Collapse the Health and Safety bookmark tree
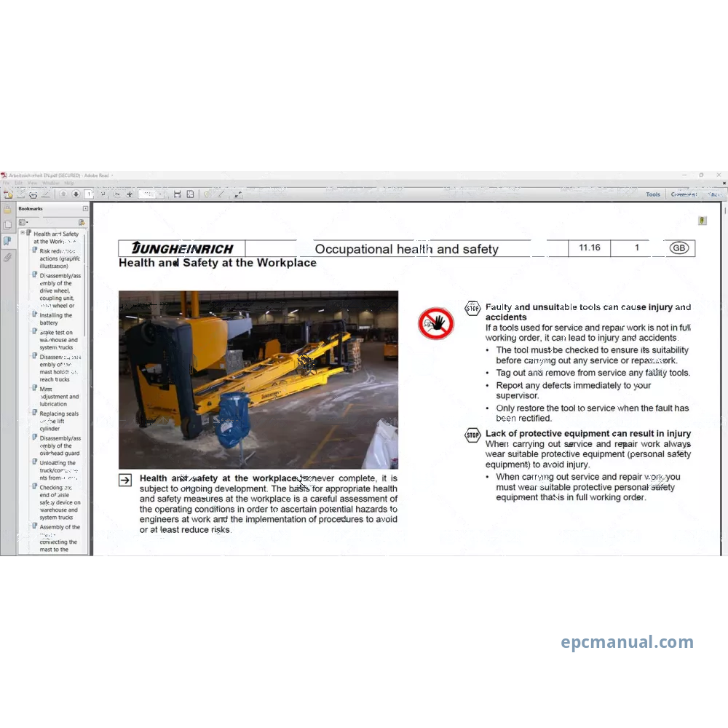728x728 pixels. tap(23, 232)
